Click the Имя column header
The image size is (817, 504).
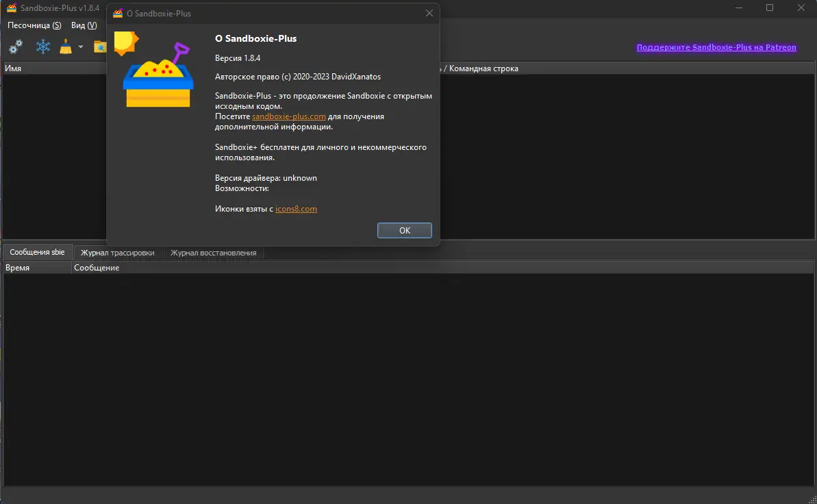54,68
